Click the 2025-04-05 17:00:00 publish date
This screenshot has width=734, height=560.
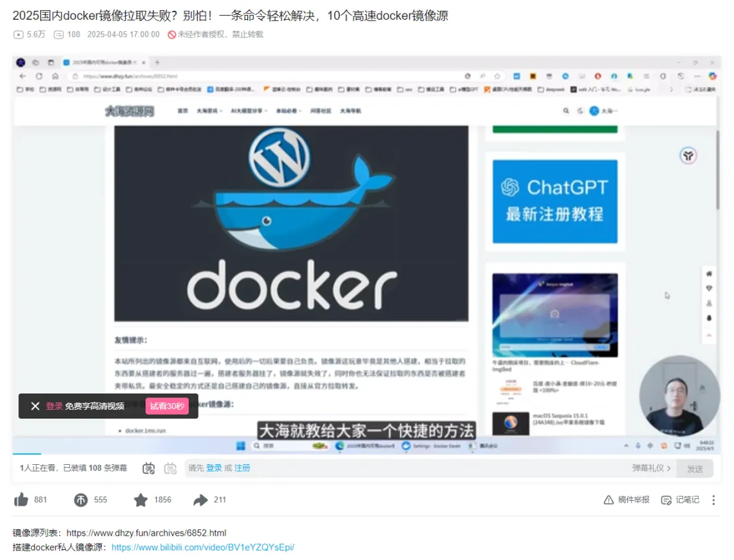click(123, 35)
